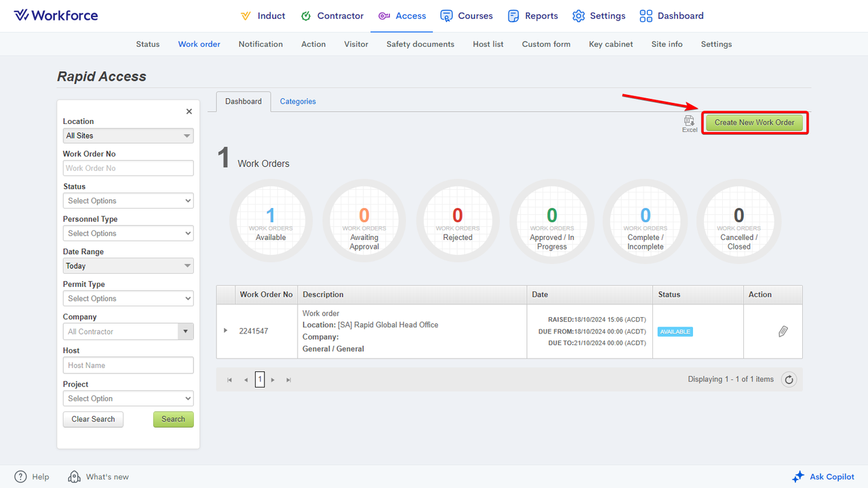The height and width of the screenshot is (488, 868).
Task: Refresh the work order grid
Action: point(789,380)
